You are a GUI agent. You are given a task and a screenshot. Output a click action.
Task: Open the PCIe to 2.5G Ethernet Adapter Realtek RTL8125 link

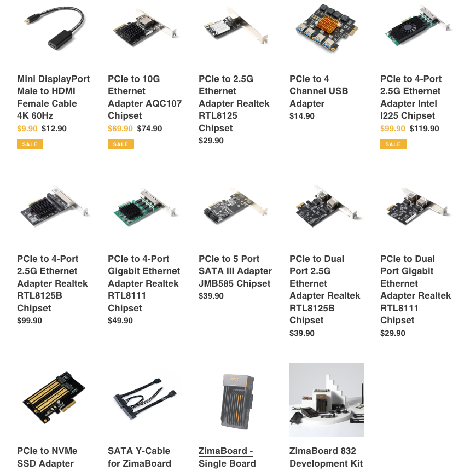coord(234,103)
